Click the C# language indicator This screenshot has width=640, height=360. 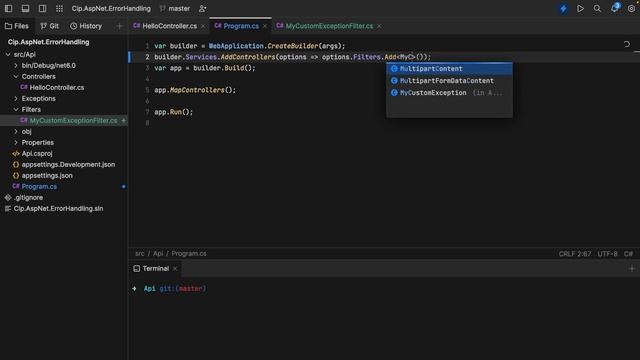[628, 254]
